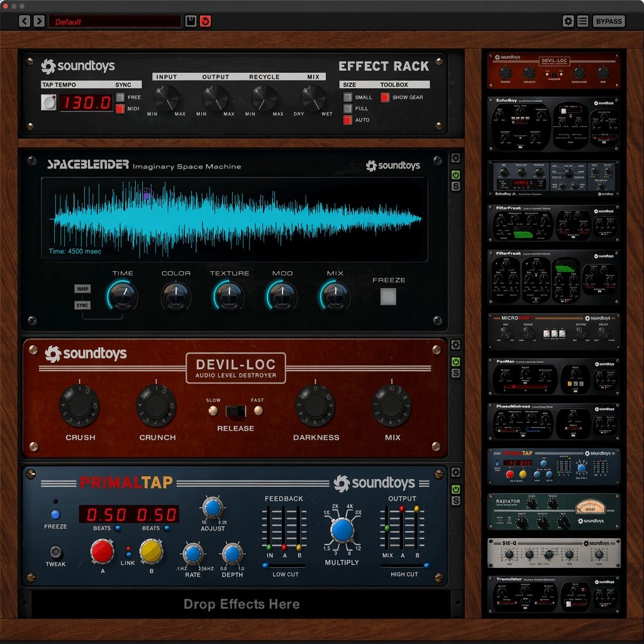644x644 pixels.
Task: Save preset with the floppy disk icon
Action: click(191, 21)
